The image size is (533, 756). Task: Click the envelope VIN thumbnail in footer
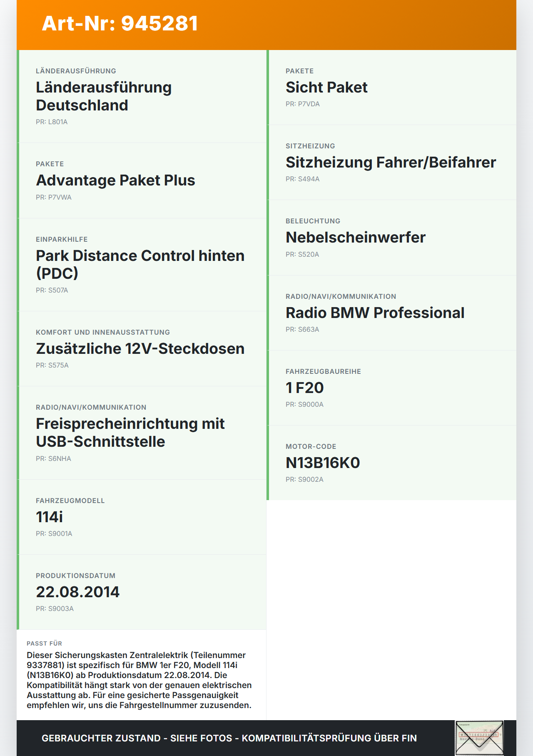[x=479, y=738]
